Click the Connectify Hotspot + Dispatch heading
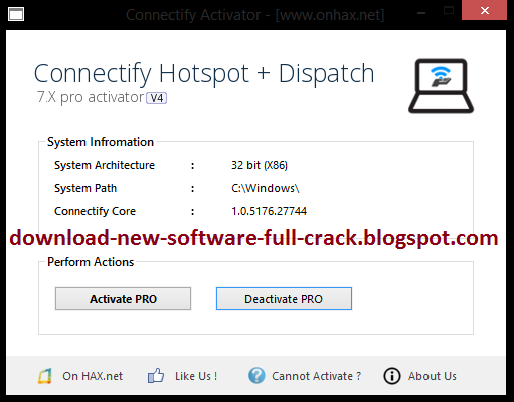The image size is (514, 402). click(204, 74)
